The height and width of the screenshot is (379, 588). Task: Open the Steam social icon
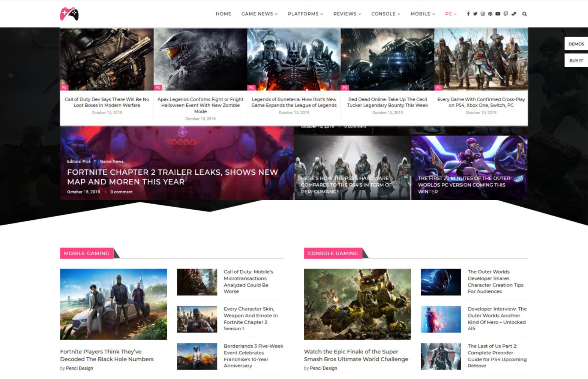514,14
